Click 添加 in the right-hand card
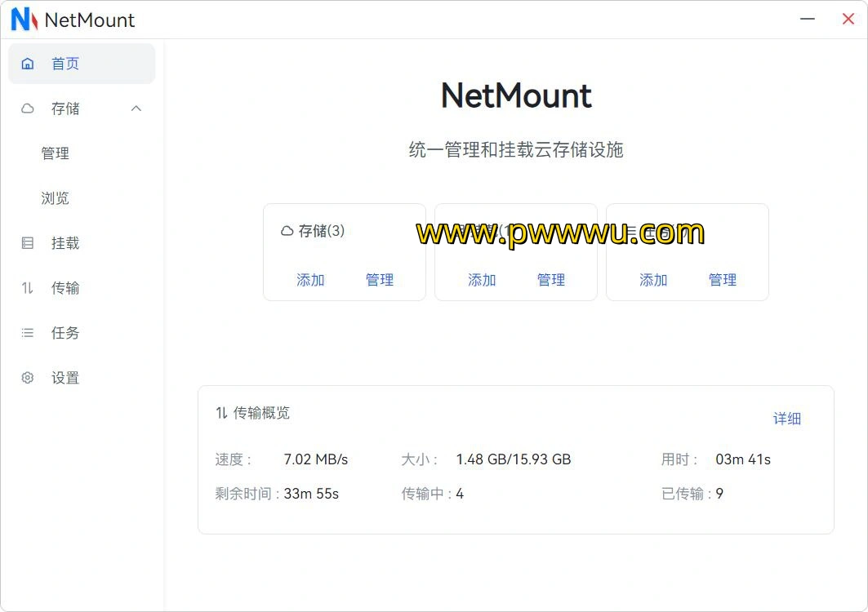Viewport: 868px width, 612px height. (654, 280)
